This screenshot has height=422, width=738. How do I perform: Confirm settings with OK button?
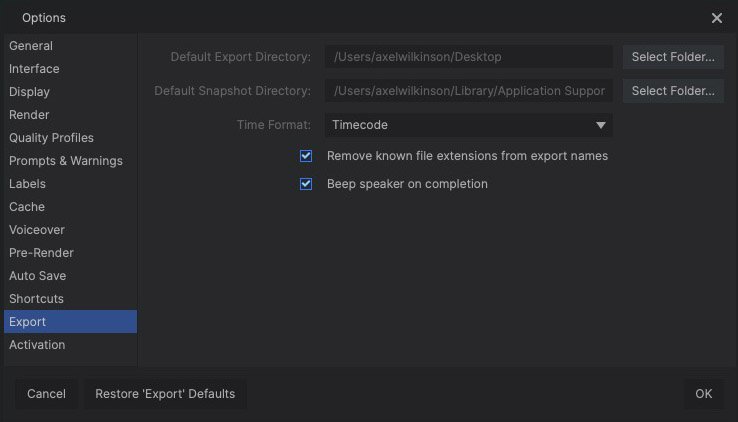pyautogui.click(x=704, y=394)
